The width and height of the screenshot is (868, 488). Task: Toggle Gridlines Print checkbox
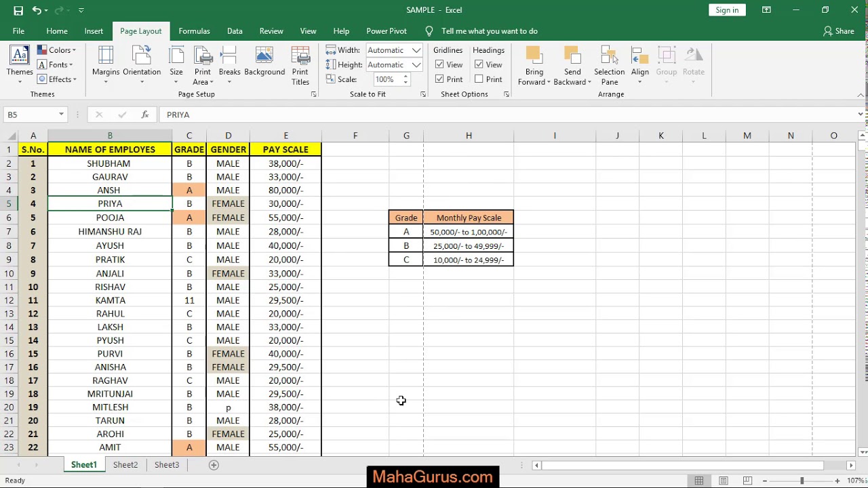[x=440, y=79]
